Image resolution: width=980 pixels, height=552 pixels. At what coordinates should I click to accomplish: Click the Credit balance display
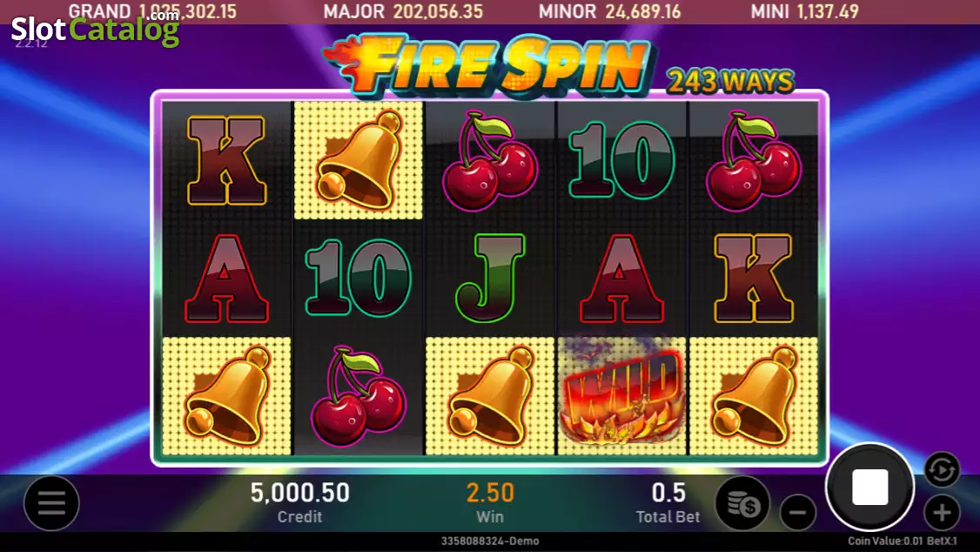(x=300, y=502)
